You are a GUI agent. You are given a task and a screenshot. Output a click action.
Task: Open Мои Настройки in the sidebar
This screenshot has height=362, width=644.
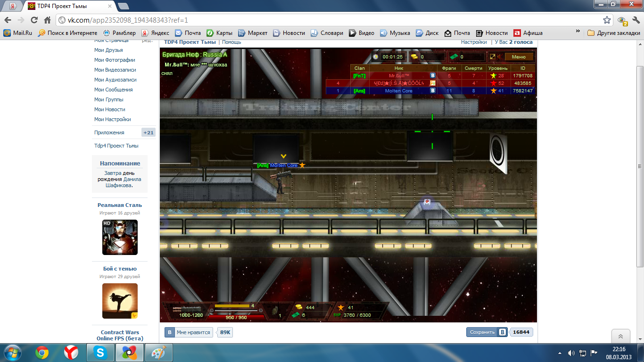[113, 119]
